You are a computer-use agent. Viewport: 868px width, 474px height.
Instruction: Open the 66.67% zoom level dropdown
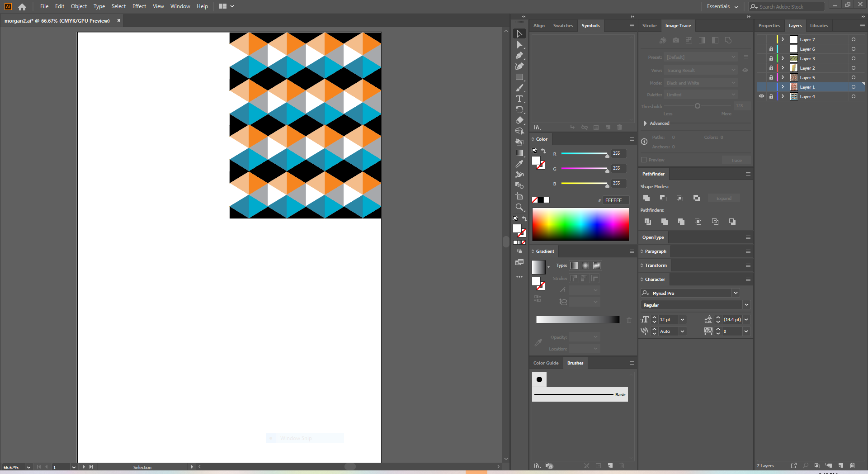tap(28, 467)
